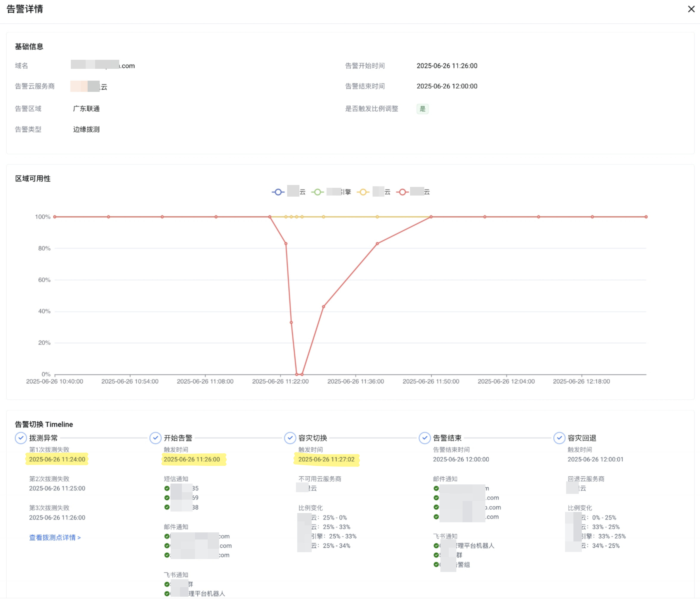Click the 是 ratio-adjustment tag

[x=422, y=109]
